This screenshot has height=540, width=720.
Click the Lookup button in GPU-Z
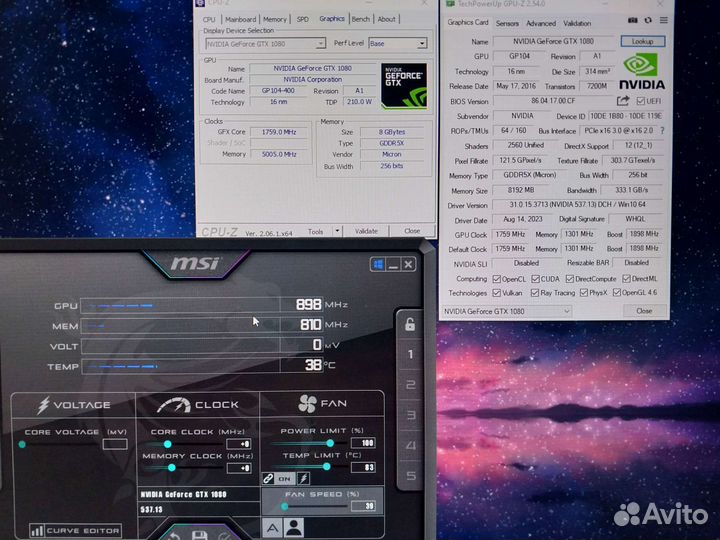click(x=642, y=41)
